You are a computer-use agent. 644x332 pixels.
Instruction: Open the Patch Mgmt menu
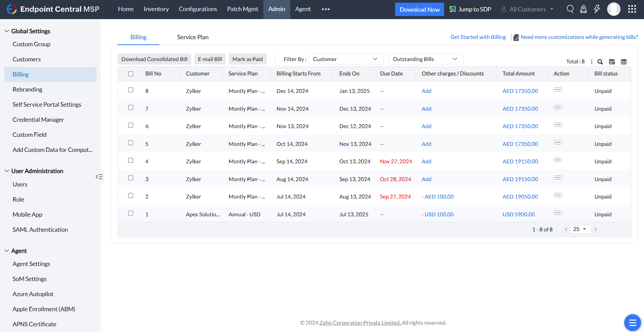(x=243, y=9)
